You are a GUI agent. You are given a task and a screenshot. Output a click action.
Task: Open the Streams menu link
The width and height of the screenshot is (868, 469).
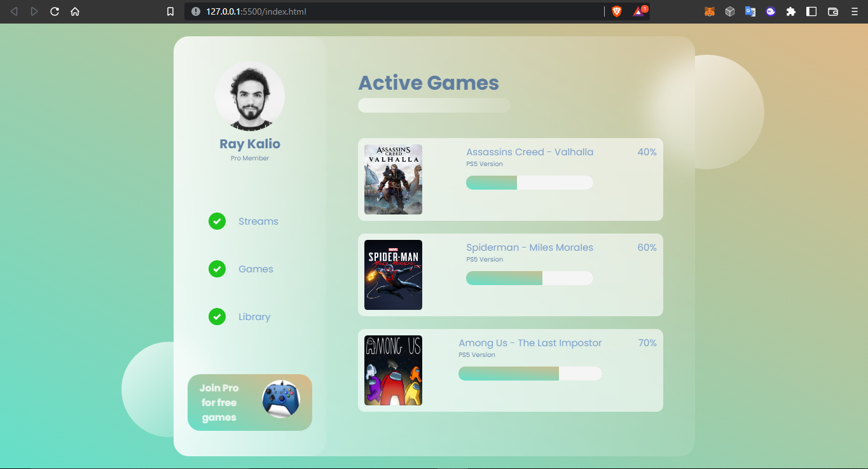tap(258, 221)
